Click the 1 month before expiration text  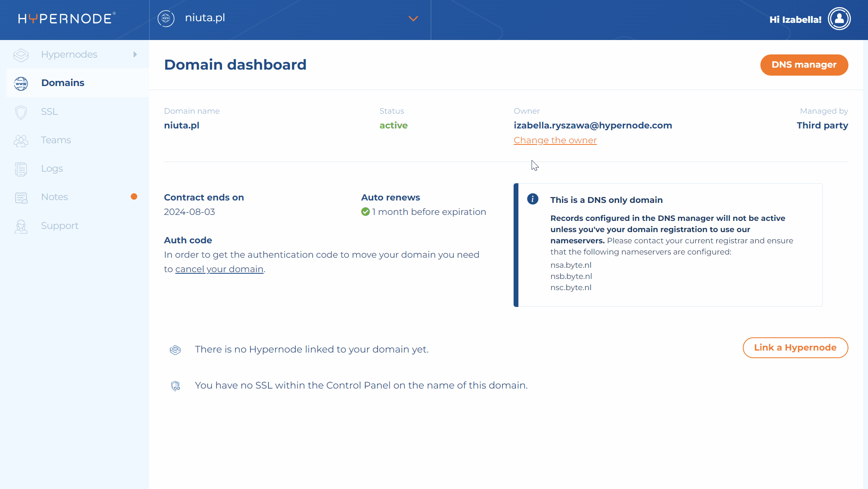[x=429, y=212]
